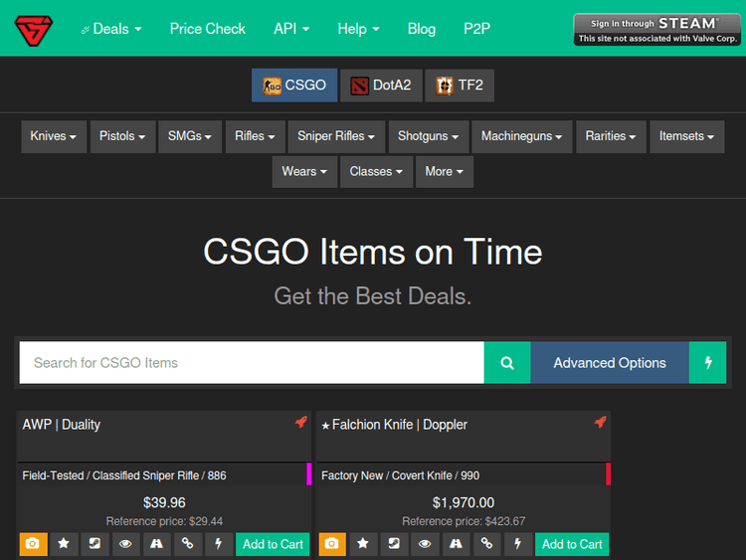
Task: Open the Price Check link
Action: [x=207, y=29]
